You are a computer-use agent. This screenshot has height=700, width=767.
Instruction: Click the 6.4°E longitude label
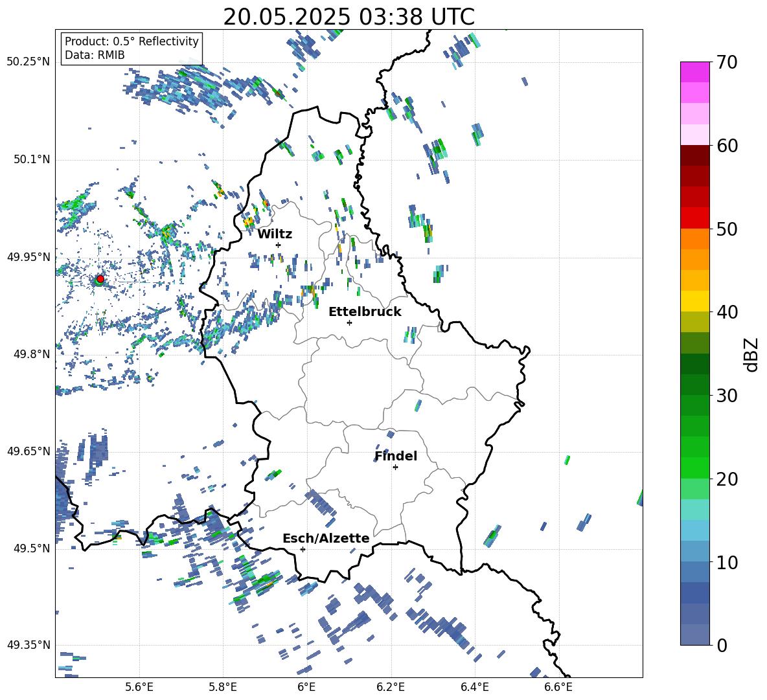click(474, 687)
